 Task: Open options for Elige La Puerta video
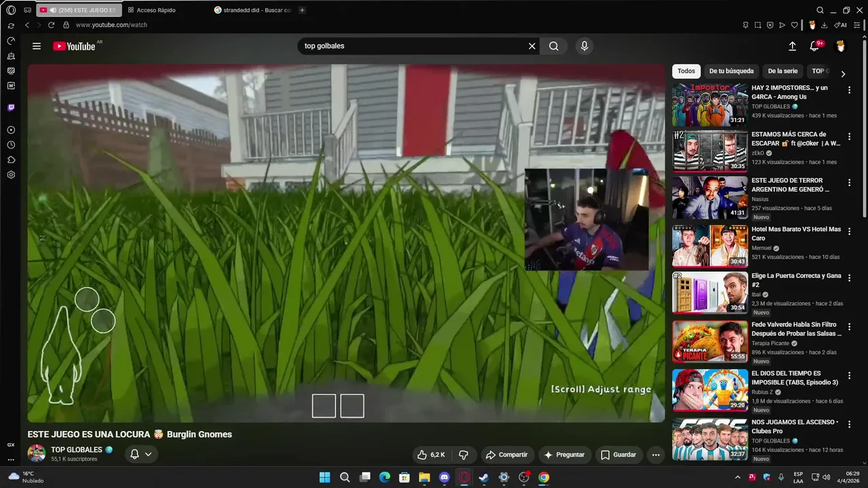point(849,278)
